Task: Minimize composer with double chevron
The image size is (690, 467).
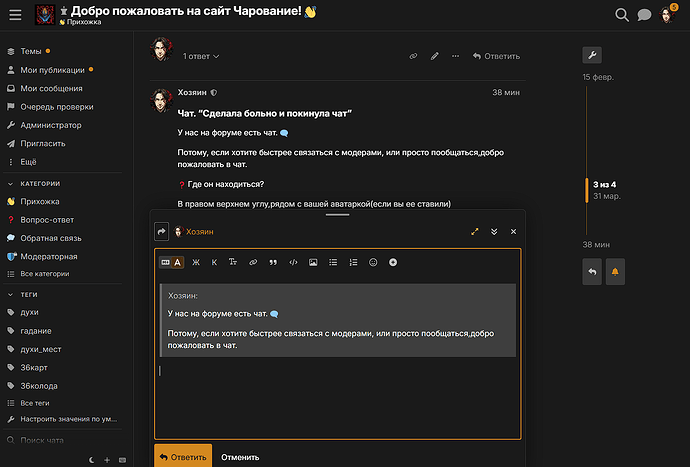Action: [494, 231]
